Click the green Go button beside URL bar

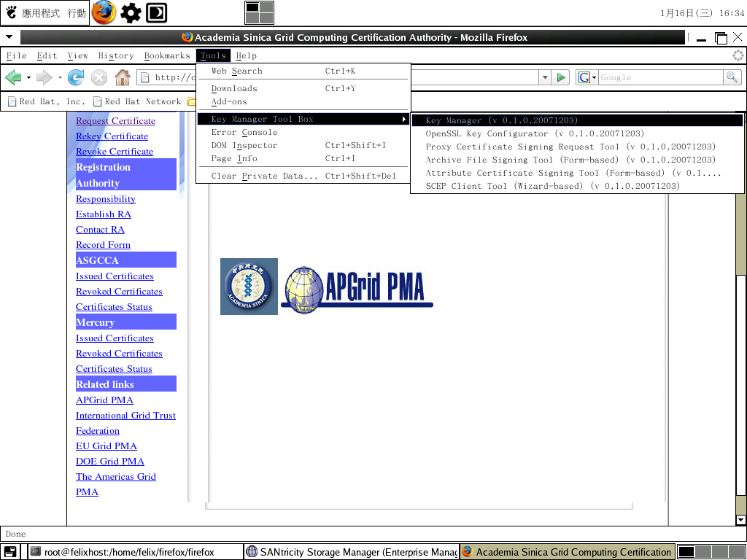tap(561, 77)
